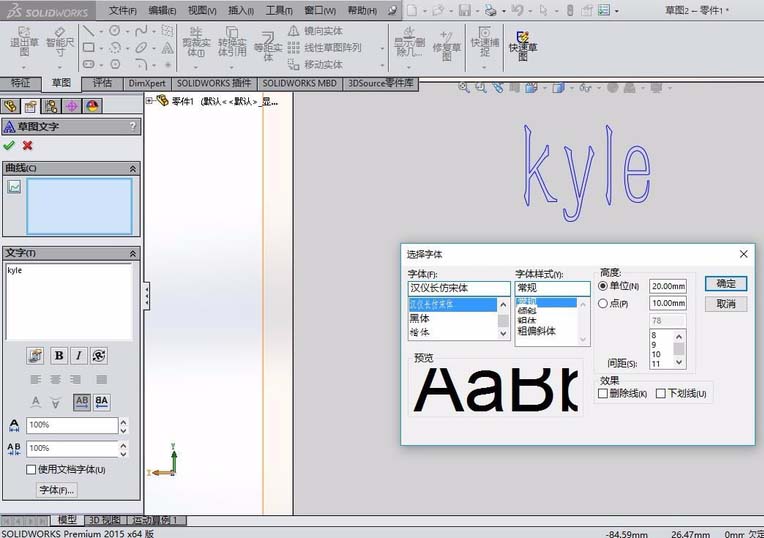Click the Link to Property icon
This screenshot has width=764, height=538.
[x=35, y=356]
